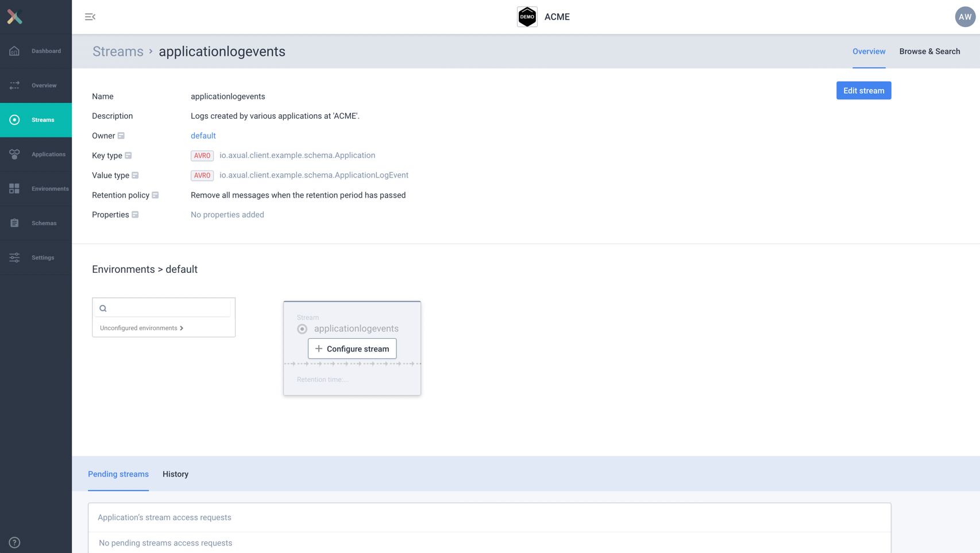
Task: Open the AW user avatar menu
Action: pos(965,17)
